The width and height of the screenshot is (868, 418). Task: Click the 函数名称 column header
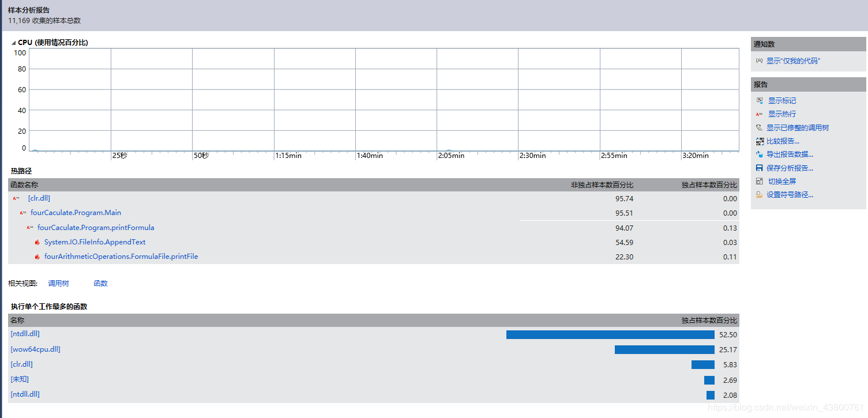click(24, 185)
